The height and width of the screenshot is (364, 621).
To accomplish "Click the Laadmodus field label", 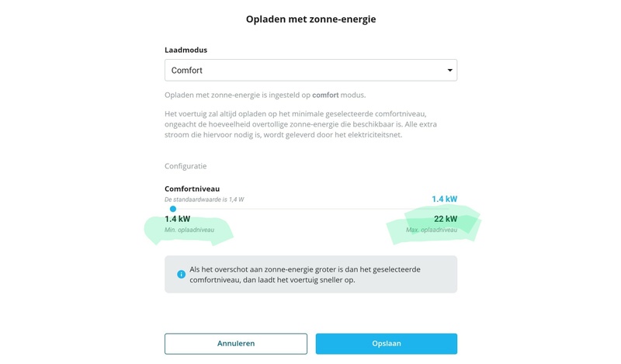I will [x=186, y=50].
